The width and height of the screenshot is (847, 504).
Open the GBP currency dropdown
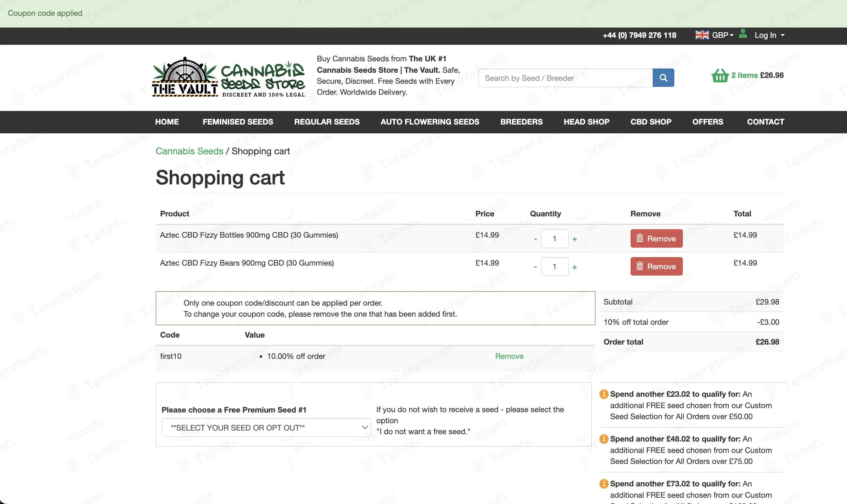pos(722,35)
